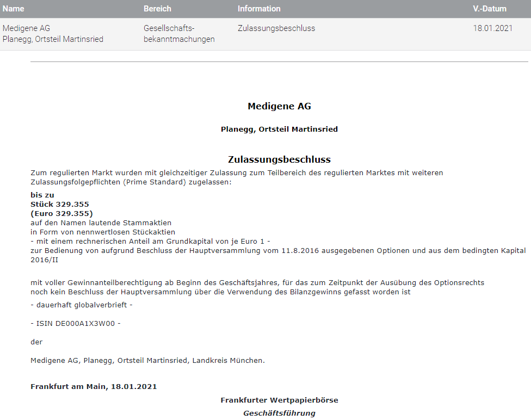The height and width of the screenshot is (420, 531).
Task: Click the (Euro 329.355) line
Action: point(61,213)
